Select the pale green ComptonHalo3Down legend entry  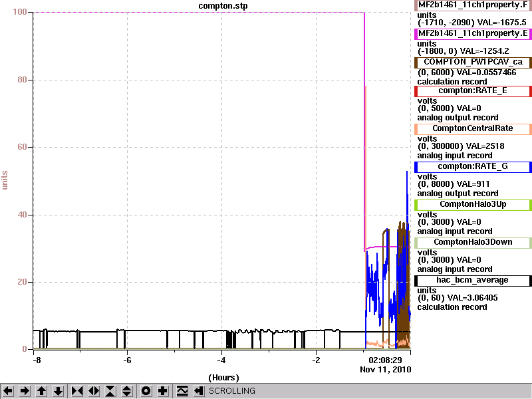tap(473, 243)
